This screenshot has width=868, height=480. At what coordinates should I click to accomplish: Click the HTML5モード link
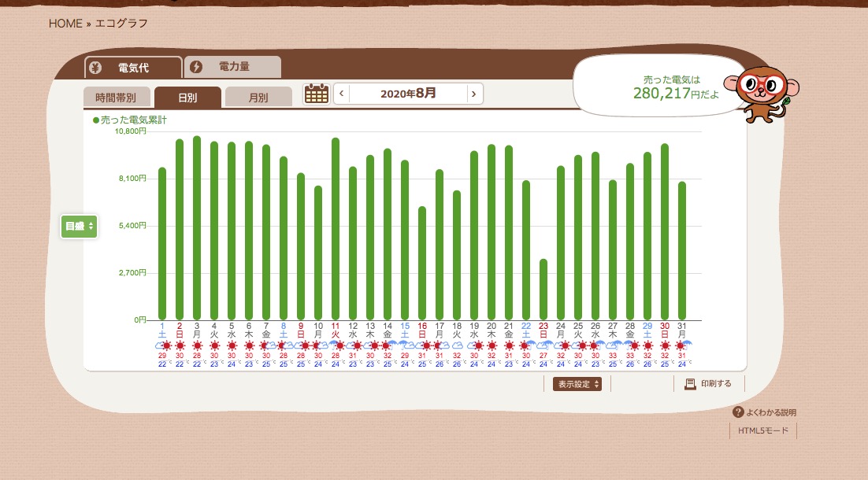(x=762, y=430)
